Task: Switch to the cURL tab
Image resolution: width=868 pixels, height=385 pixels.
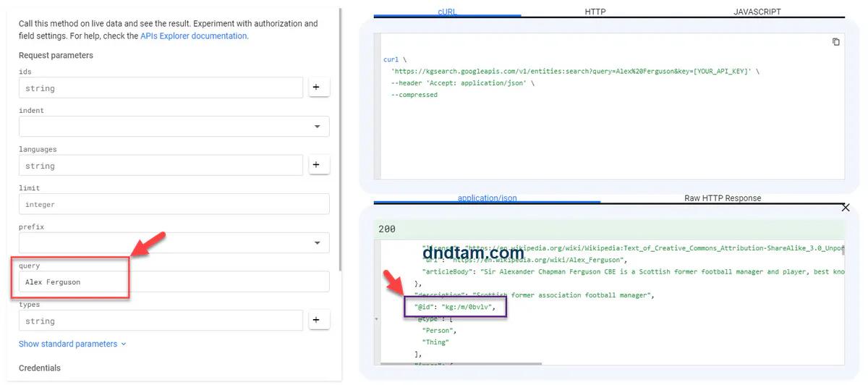Action: (447, 12)
